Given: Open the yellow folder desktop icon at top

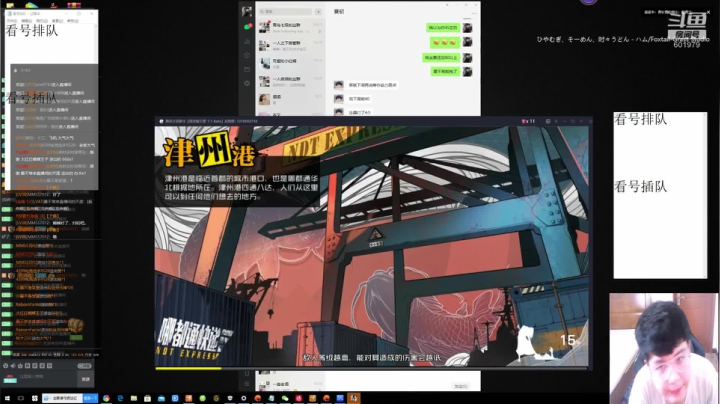Looking at the screenshot, I should click(x=10, y=5).
